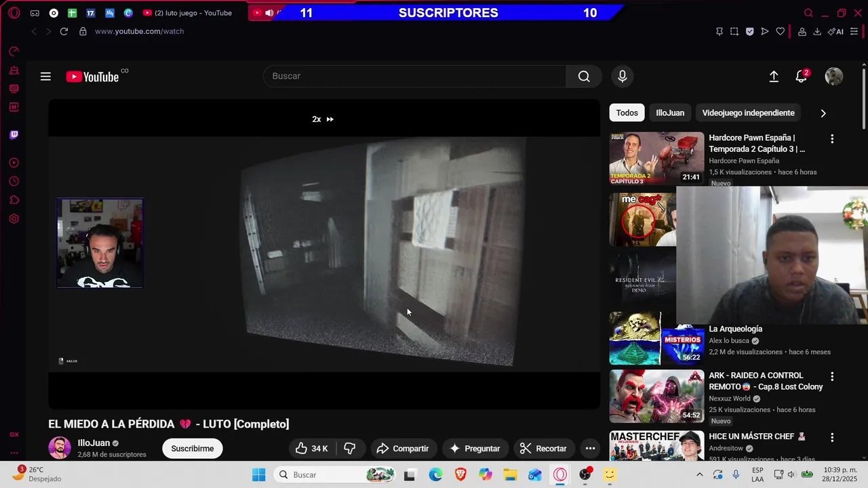Click the page vertical scrollbar
Screen dimensions: 868x488
point(863,98)
